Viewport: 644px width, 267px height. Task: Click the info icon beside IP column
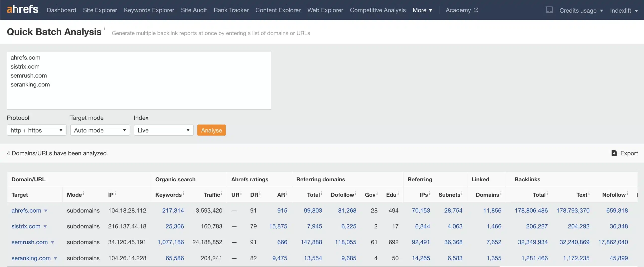pos(115,193)
